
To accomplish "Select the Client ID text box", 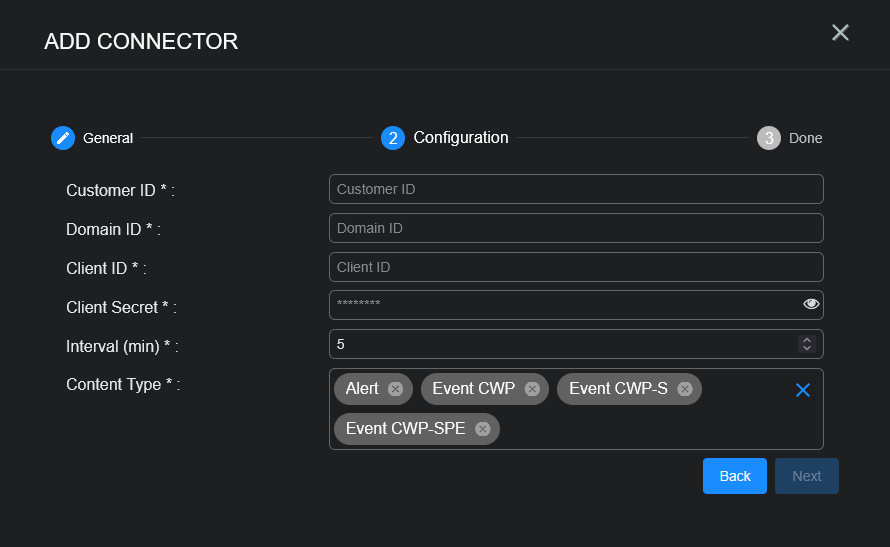I will [x=575, y=267].
